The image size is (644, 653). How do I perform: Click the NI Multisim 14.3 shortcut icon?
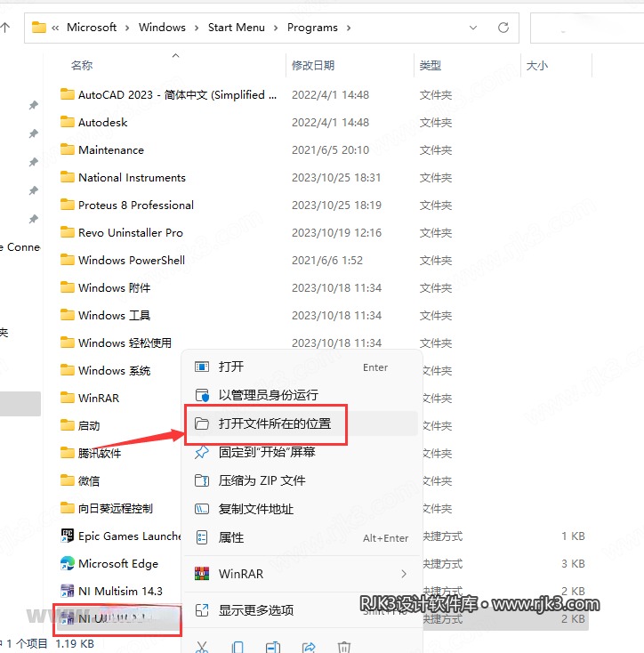(68, 591)
